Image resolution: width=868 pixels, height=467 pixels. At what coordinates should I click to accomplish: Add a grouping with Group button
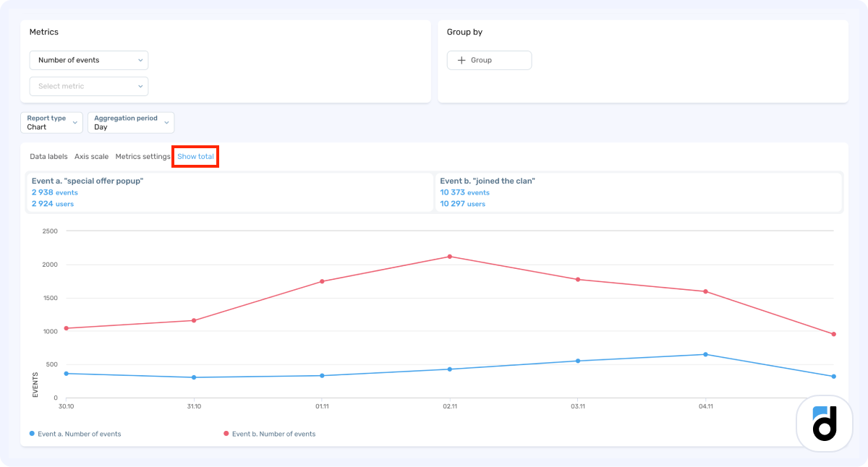(x=489, y=60)
